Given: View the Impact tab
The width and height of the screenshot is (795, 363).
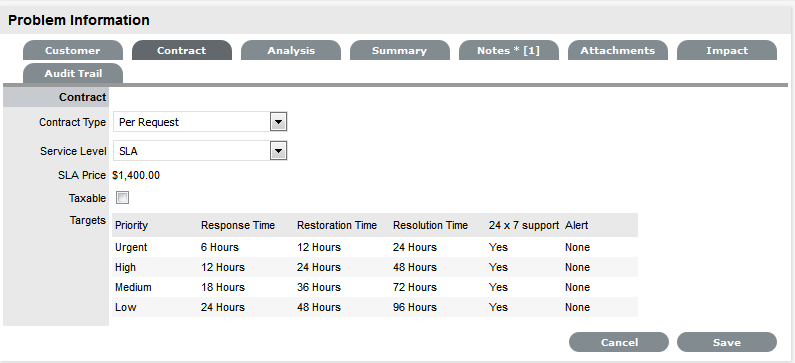Looking at the screenshot, I should click(x=727, y=51).
